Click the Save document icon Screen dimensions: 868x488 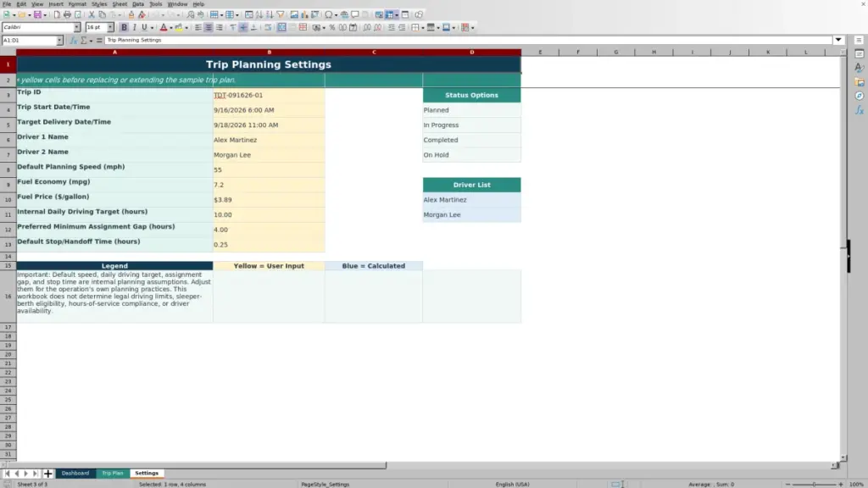pyautogui.click(x=37, y=15)
